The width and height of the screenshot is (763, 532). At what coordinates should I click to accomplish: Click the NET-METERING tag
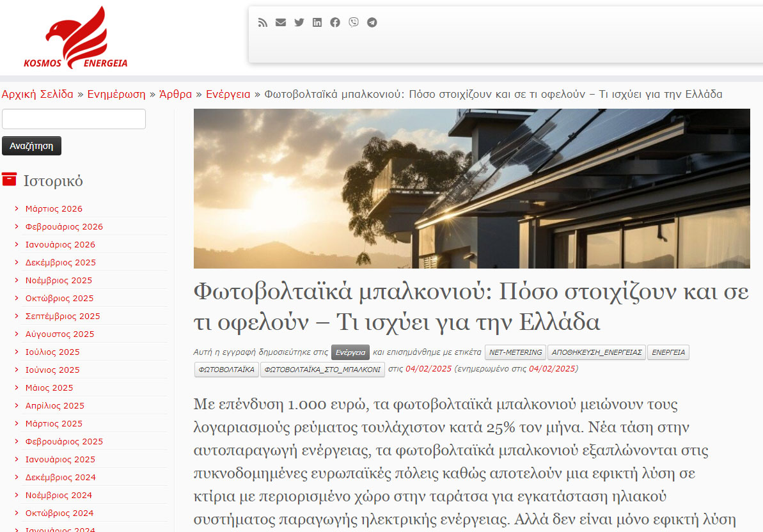pos(515,352)
